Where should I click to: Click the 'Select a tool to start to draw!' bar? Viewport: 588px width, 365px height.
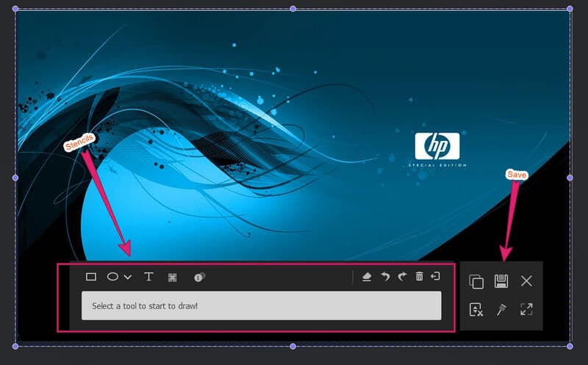(x=261, y=306)
